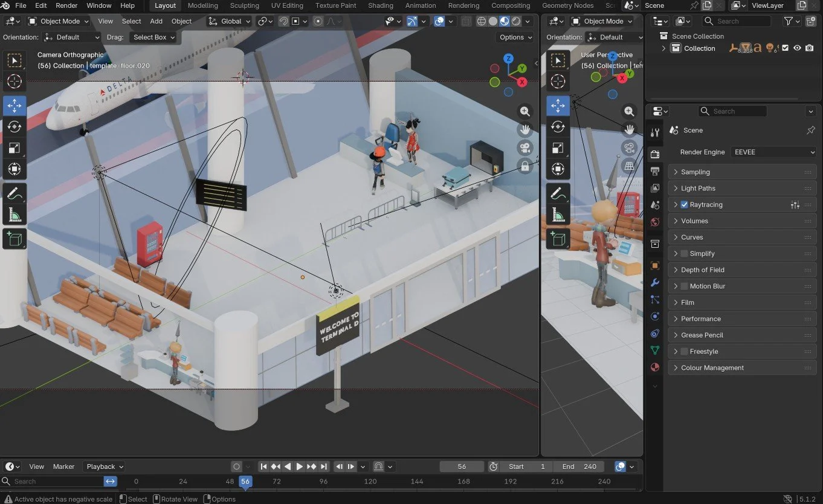Image resolution: width=823 pixels, height=504 pixels.
Task: Select the Cursor tool in left viewport
Action: coord(15,81)
